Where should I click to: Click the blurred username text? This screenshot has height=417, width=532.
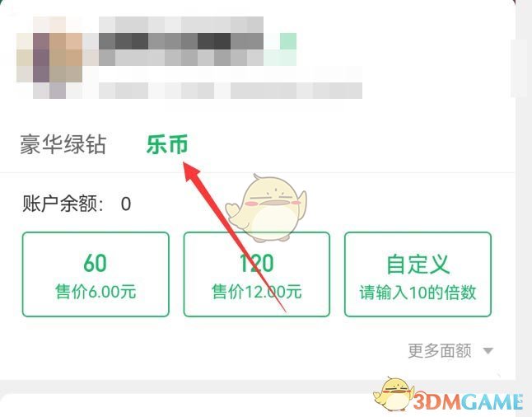181,41
